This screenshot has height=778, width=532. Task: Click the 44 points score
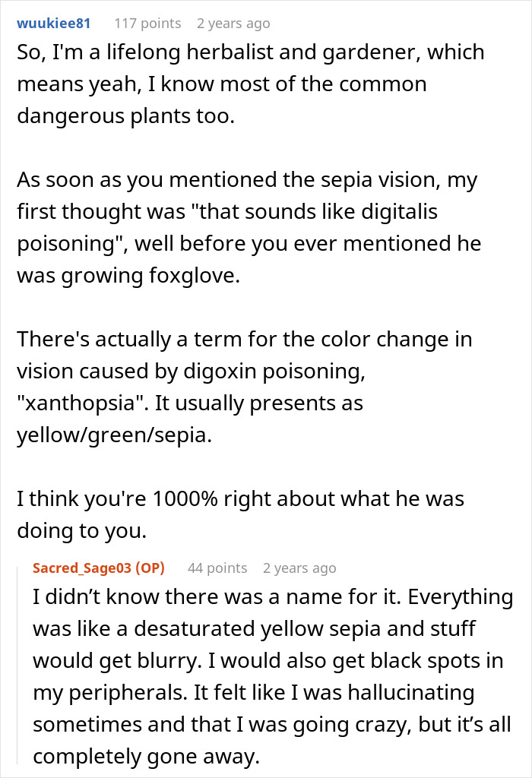[217, 568]
